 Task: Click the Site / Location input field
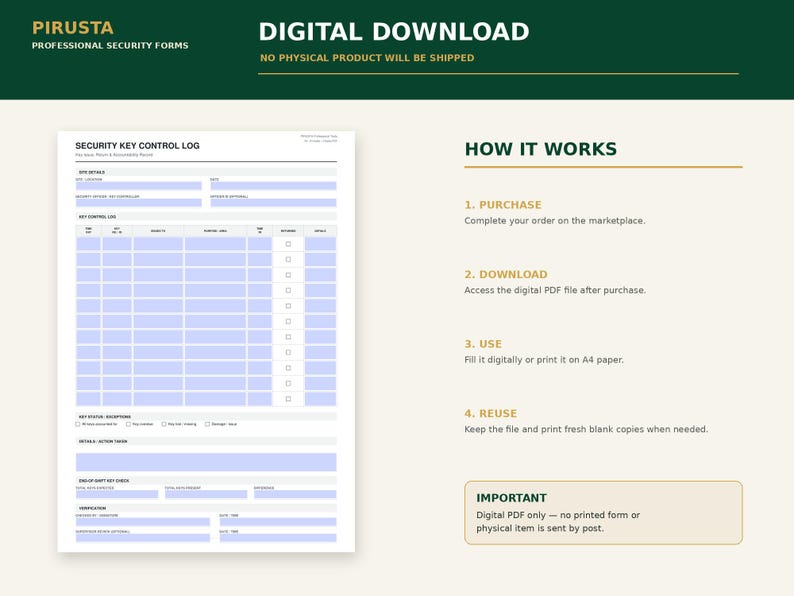pos(139,186)
